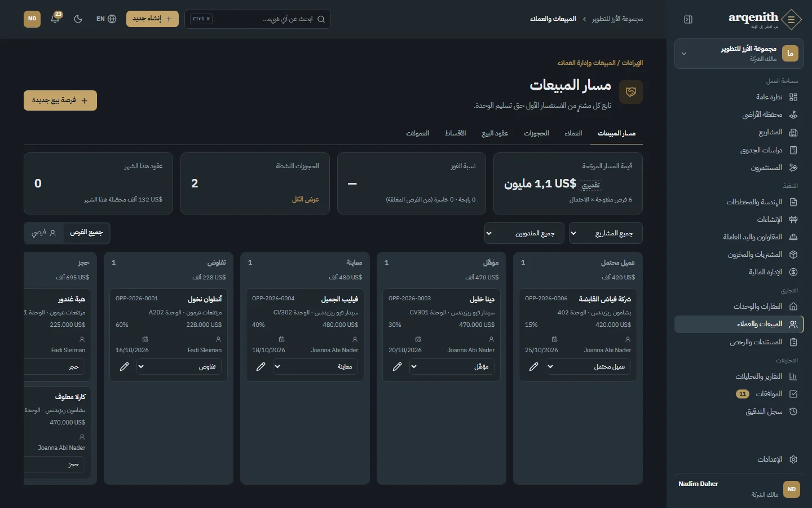Screen dimensions: 812x508
Task: Open المستندات والرخص documents section
Action: point(739,342)
